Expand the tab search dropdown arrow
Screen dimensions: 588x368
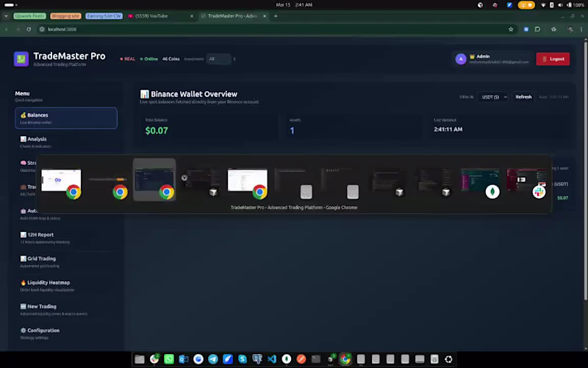click(x=6, y=16)
